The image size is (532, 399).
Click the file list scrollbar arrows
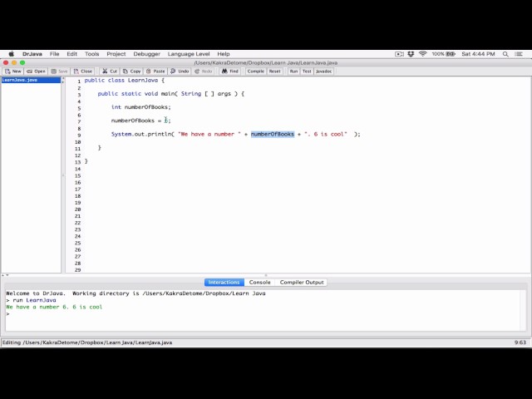click(63, 81)
